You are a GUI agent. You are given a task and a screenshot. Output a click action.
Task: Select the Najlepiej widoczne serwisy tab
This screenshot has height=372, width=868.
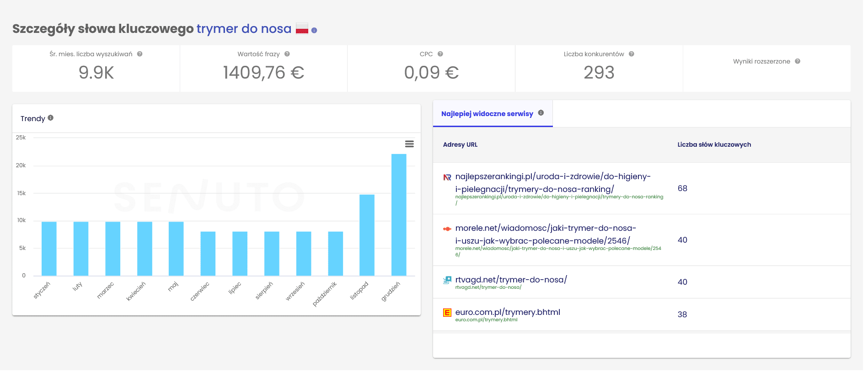[493, 113]
